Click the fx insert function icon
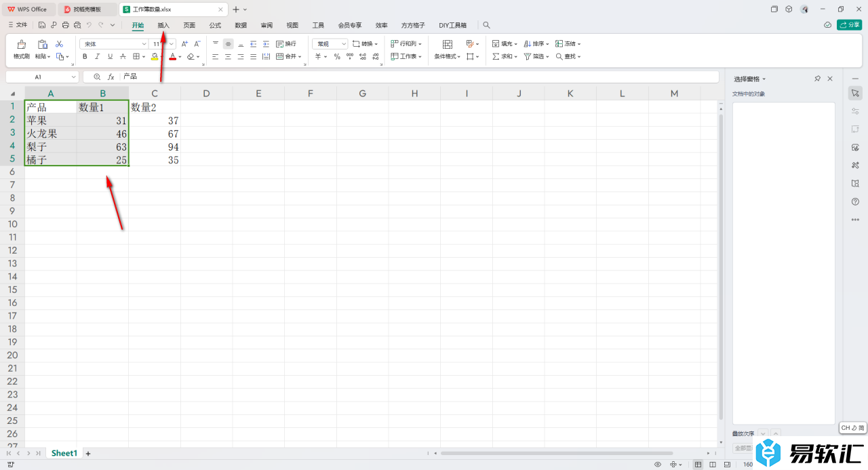This screenshot has width=868, height=470. [111, 77]
